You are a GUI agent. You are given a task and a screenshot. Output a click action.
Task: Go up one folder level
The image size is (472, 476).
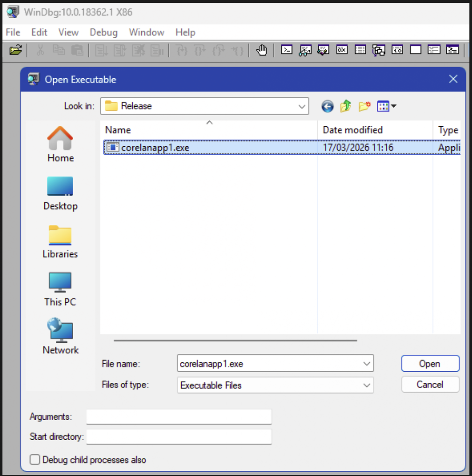coord(345,107)
